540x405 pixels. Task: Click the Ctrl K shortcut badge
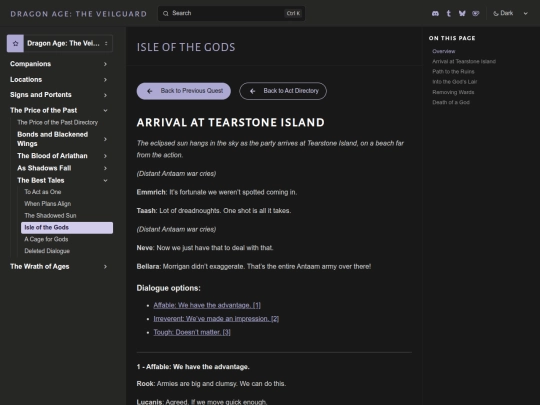point(293,13)
